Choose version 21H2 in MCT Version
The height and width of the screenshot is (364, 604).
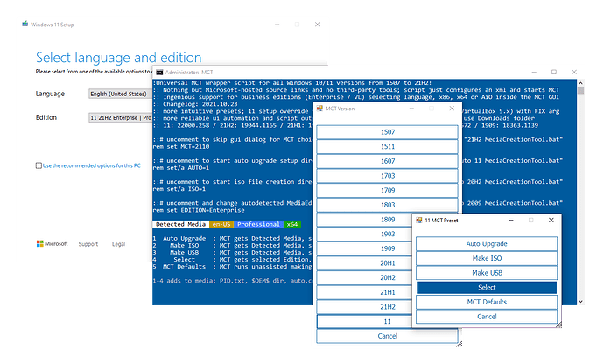pyautogui.click(x=364, y=306)
